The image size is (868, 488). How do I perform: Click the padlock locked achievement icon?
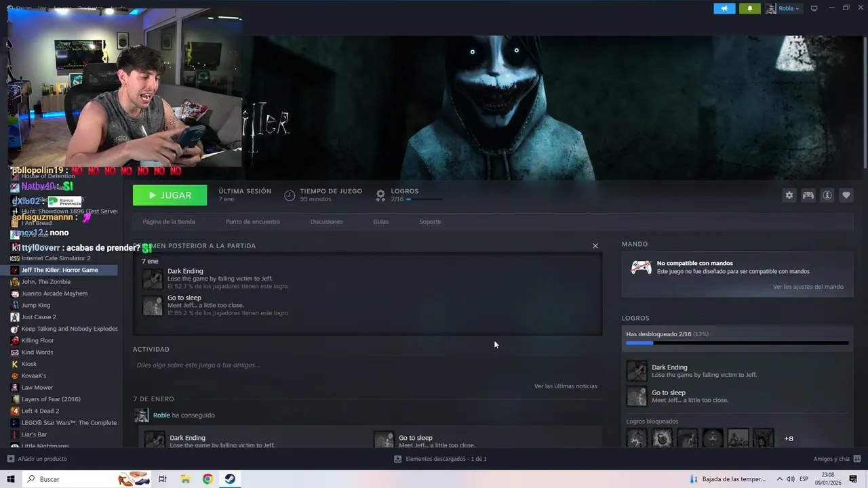point(662,439)
